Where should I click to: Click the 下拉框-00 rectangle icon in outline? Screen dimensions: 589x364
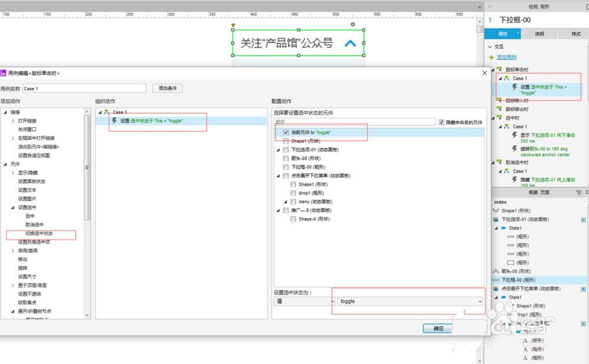point(496,280)
